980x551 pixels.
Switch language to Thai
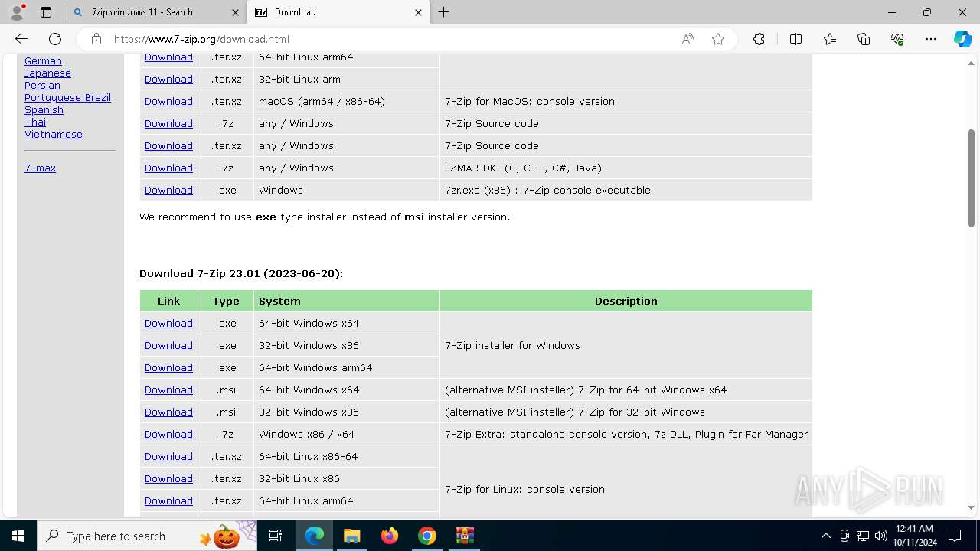tap(35, 122)
